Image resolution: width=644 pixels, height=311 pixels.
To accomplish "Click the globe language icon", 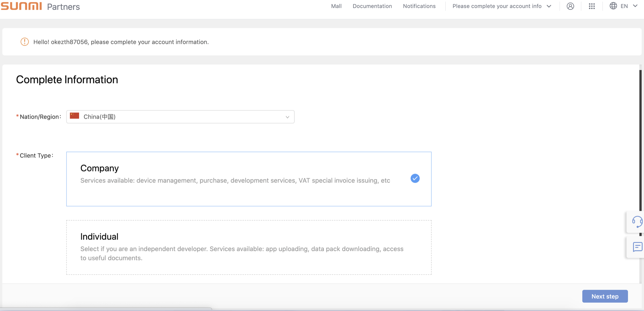I will coord(613,6).
